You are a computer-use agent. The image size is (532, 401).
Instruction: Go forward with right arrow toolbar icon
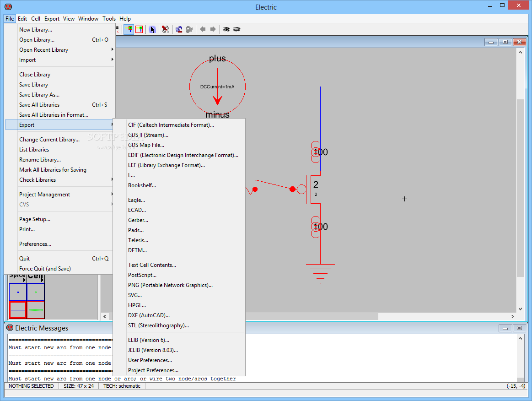coord(213,29)
